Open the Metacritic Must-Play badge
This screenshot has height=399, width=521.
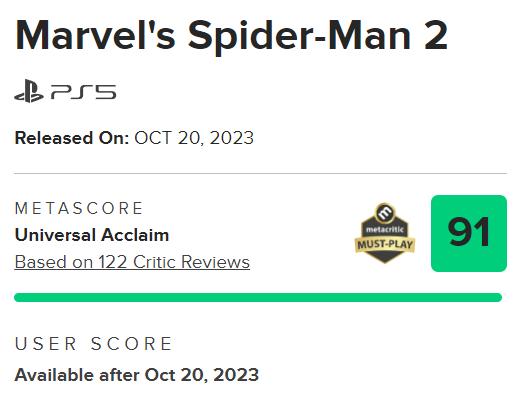(385, 233)
